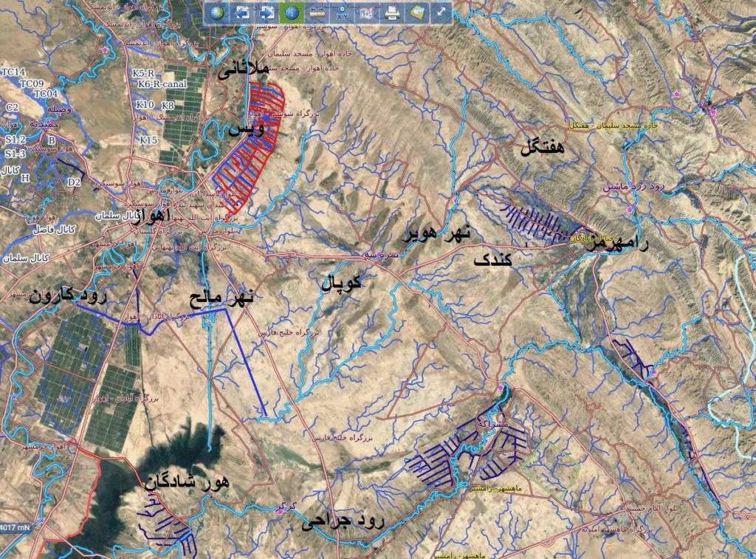Open the XY coordinate tool

[342, 13]
